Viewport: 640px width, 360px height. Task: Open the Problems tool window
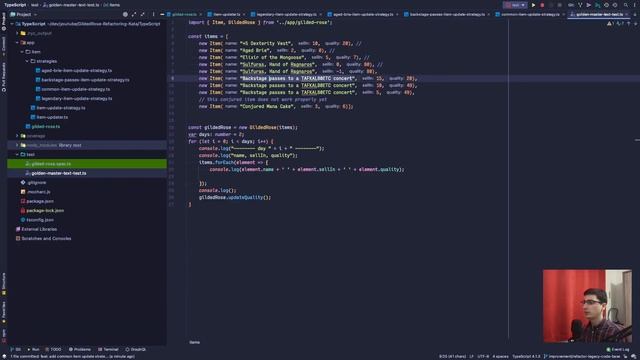point(80,349)
